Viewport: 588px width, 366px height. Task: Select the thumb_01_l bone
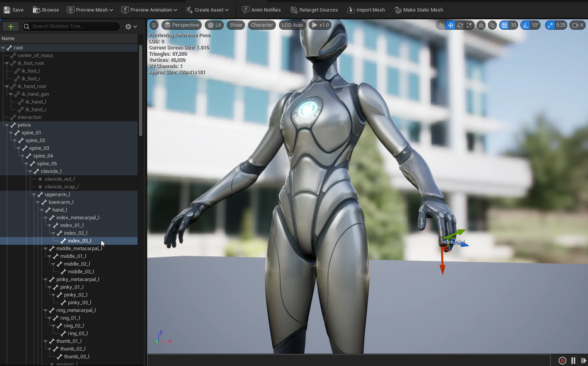click(x=69, y=341)
